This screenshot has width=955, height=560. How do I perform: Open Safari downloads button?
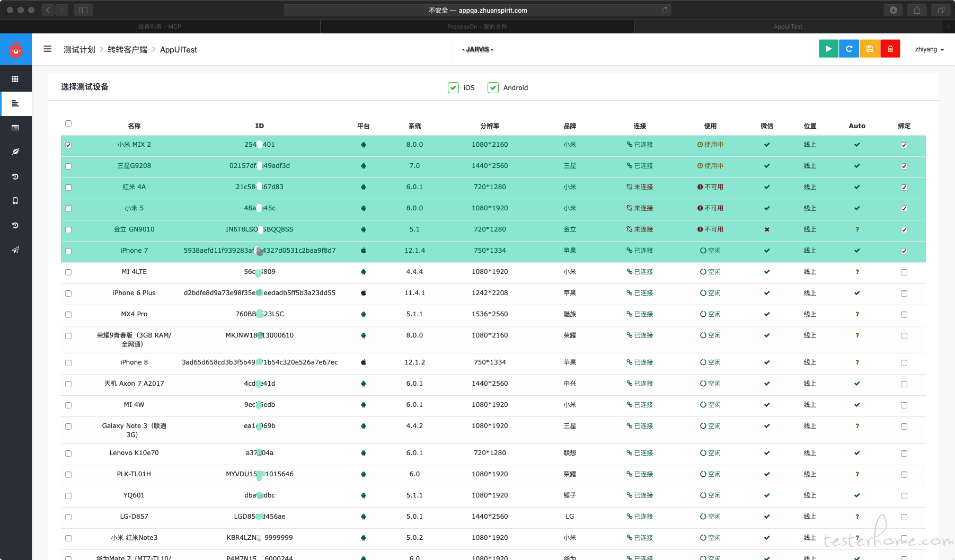click(894, 10)
